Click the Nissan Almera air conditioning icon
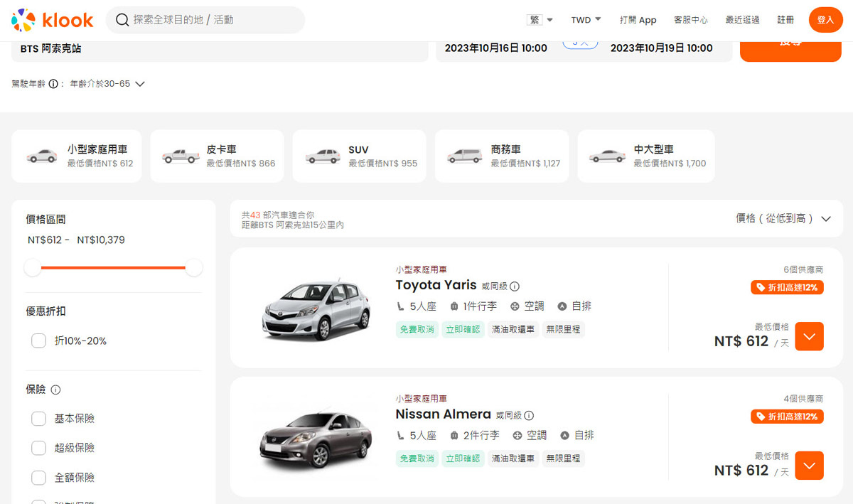Screen dimensions: 853x504 point(518,435)
